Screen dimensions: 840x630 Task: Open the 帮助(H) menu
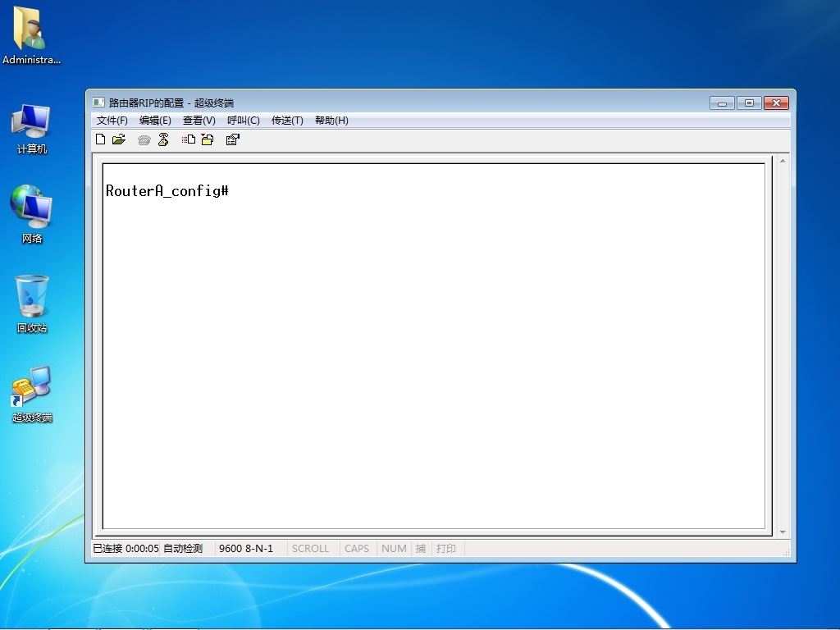pos(331,121)
